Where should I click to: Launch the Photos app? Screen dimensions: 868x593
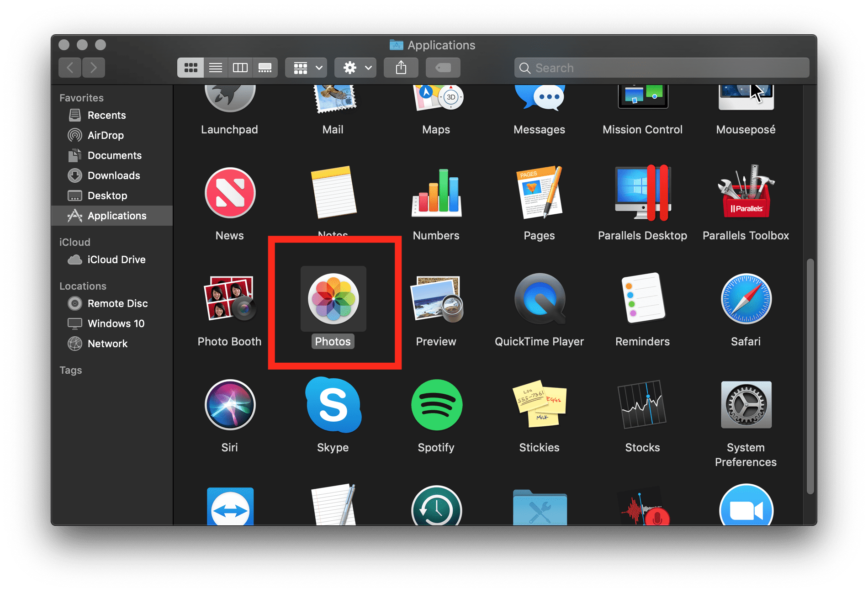[x=333, y=299]
